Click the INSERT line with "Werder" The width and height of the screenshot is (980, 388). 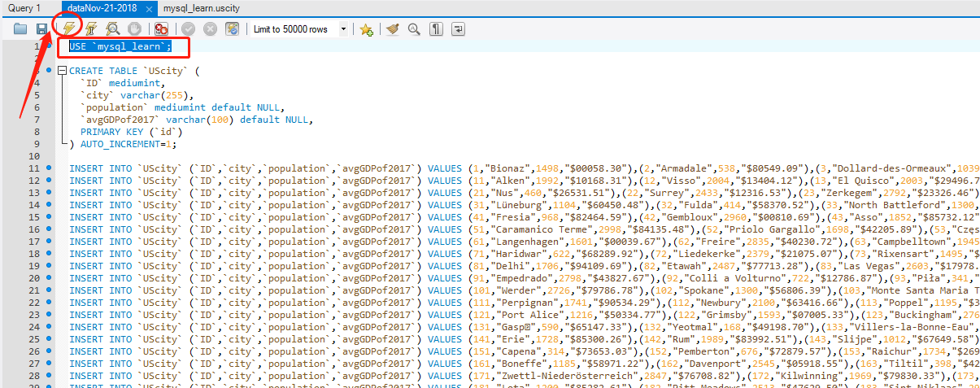click(524, 290)
